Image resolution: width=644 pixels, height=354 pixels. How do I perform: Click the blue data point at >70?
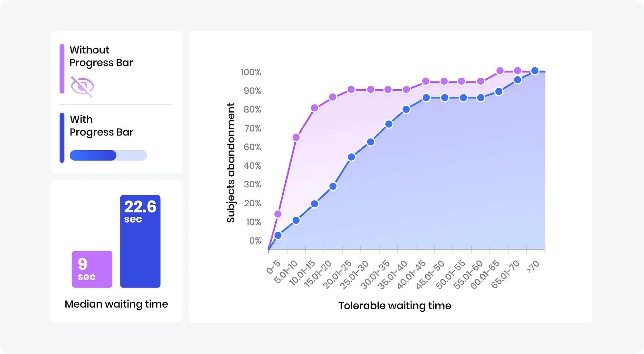pos(535,71)
